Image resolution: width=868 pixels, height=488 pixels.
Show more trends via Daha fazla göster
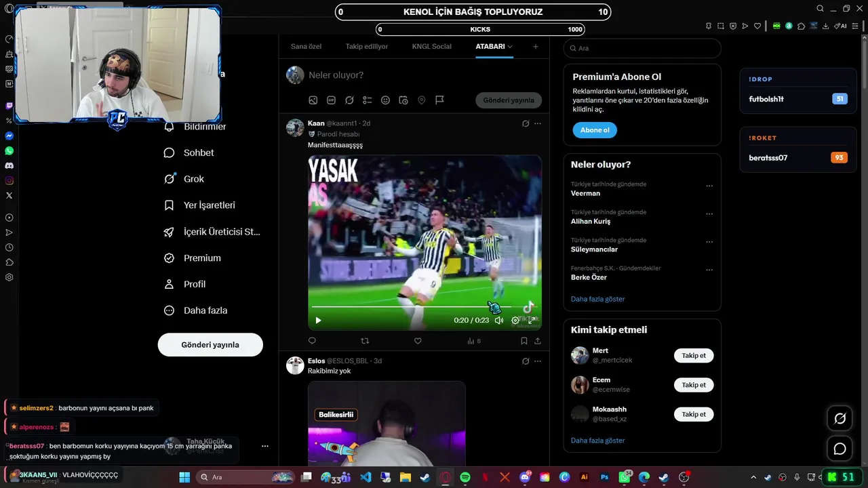(598, 299)
